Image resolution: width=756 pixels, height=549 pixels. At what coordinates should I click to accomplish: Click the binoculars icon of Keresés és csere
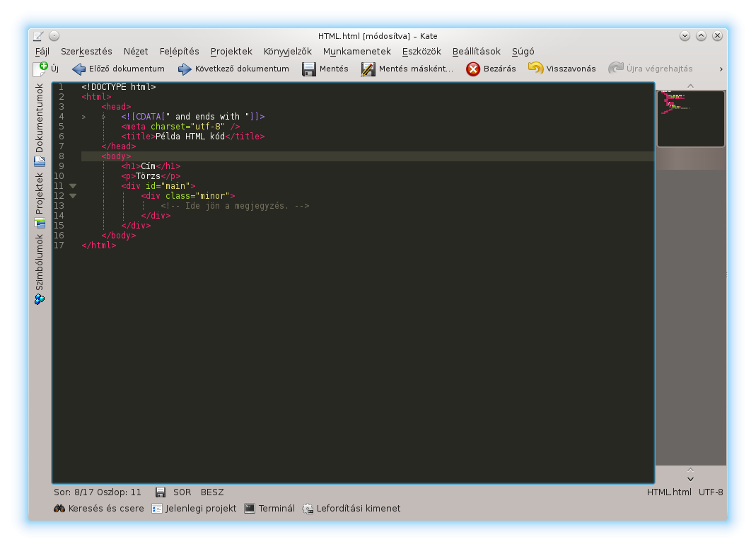coord(59,509)
